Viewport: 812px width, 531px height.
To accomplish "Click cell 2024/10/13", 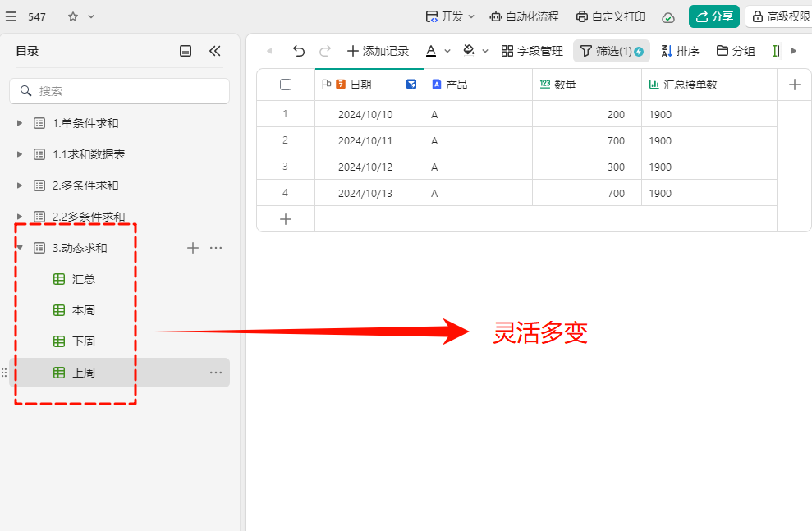I will (x=369, y=193).
